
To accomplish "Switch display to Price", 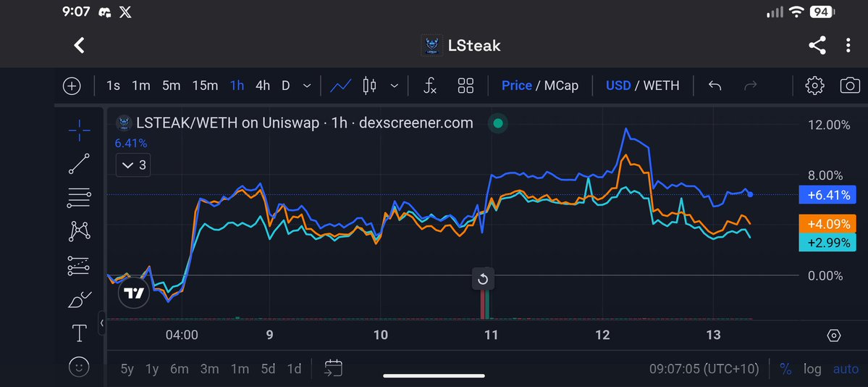I will click(516, 86).
